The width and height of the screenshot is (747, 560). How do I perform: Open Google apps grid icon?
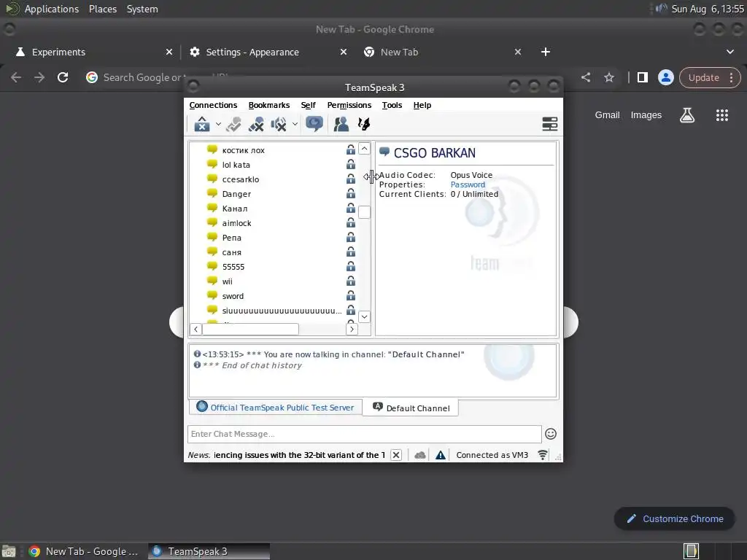click(722, 115)
